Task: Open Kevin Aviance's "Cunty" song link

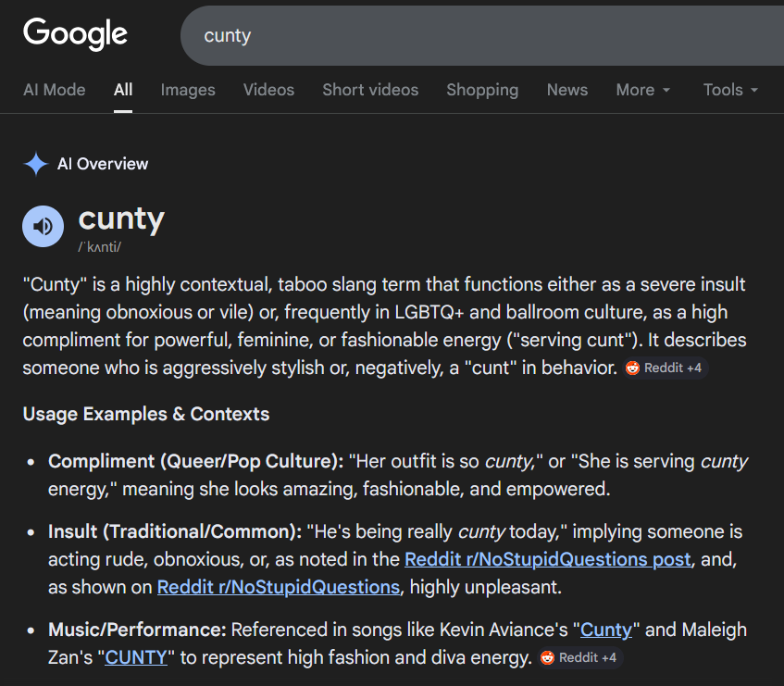Action: (605, 630)
